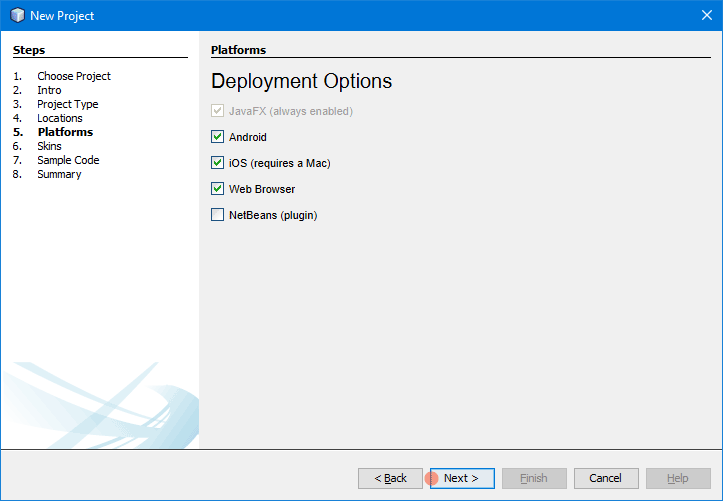Click the Steps heading
This screenshot has width=723, height=501.
29,50
